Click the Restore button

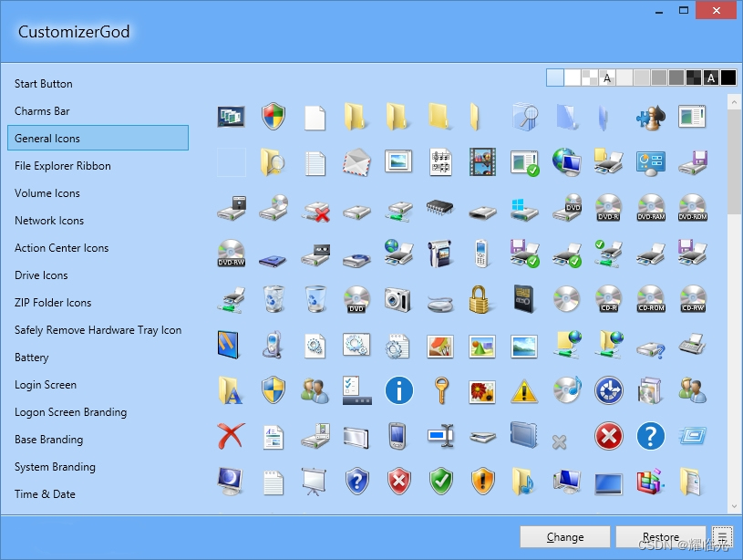coord(661,537)
